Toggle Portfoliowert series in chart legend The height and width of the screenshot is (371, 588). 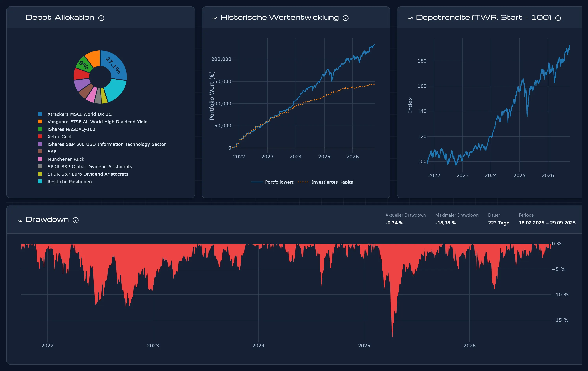click(273, 182)
